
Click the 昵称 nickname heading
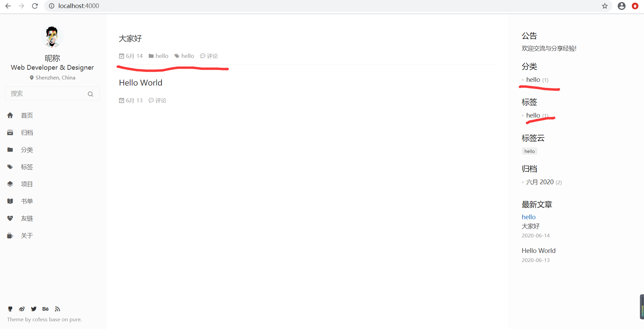click(x=52, y=58)
